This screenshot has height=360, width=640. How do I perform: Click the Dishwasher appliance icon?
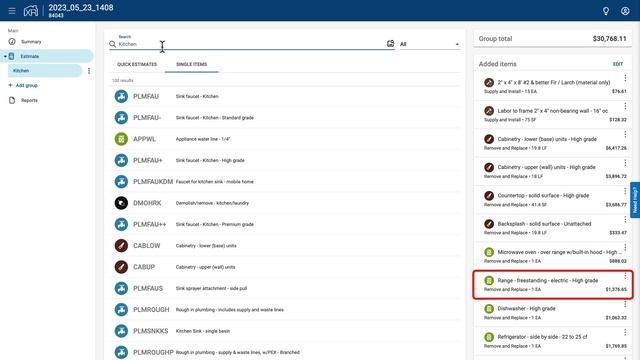coord(489,309)
